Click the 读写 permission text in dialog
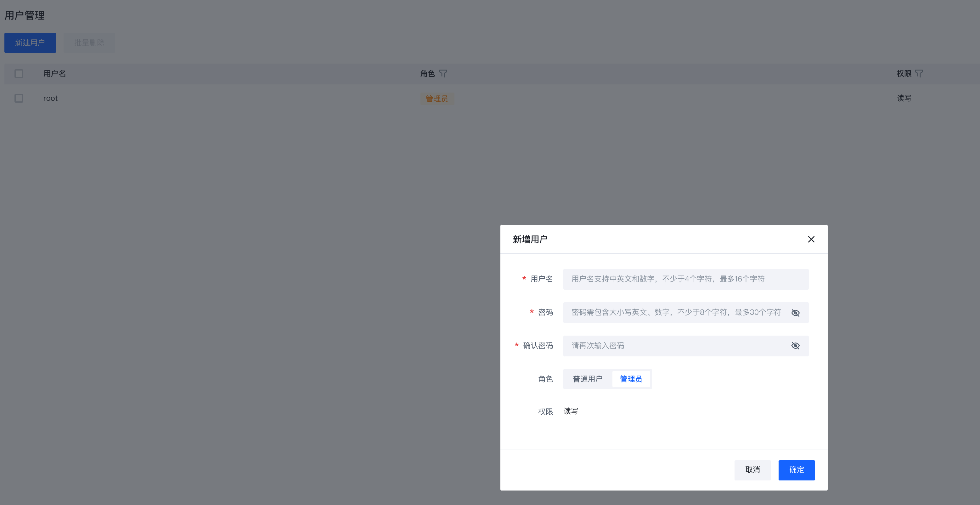980x505 pixels. click(570, 411)
